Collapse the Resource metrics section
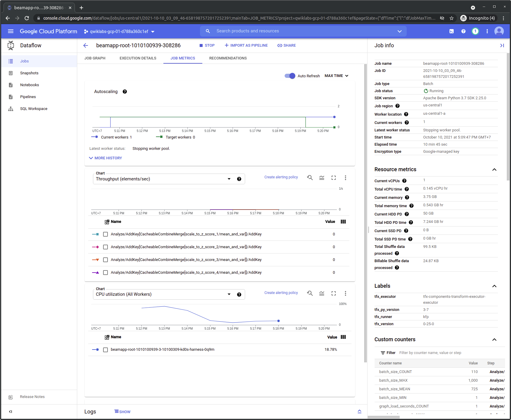 (494, 169)
